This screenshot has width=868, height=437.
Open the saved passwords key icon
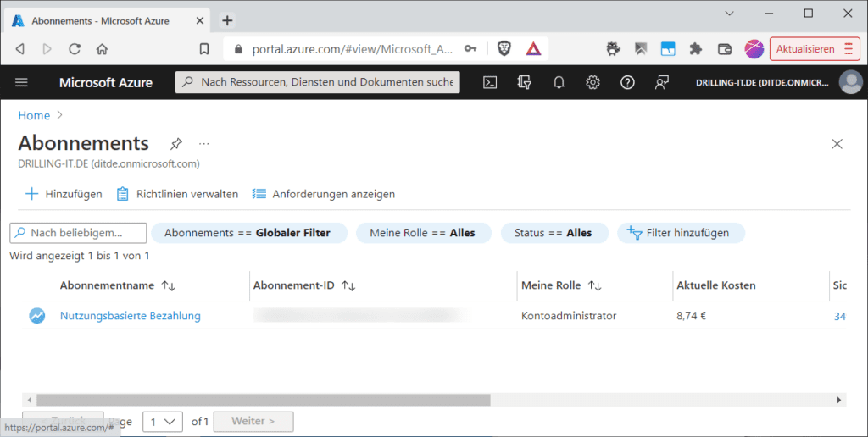(x=470, y=49)
